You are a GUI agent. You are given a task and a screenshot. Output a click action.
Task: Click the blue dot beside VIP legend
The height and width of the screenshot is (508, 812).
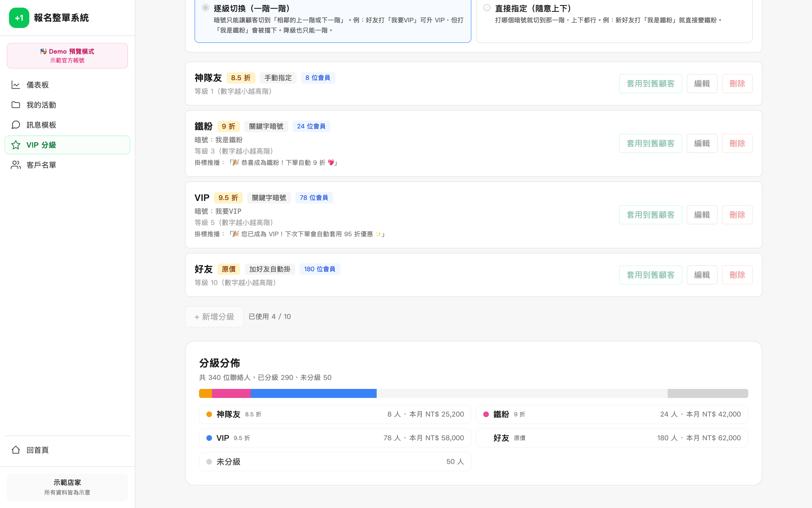[209, 438]
